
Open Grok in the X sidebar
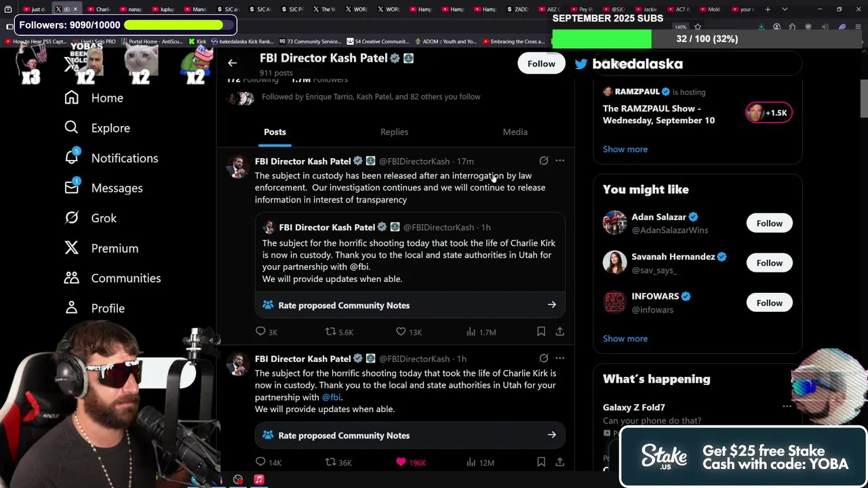tap(90, 218)
